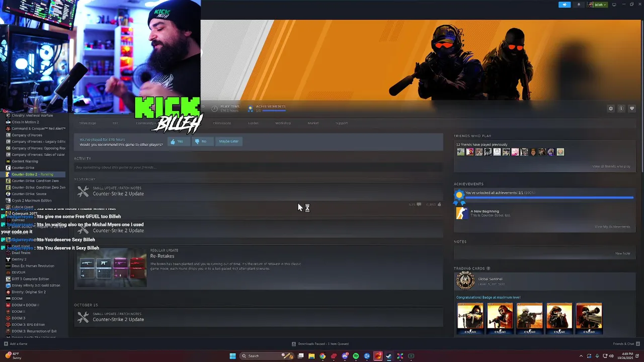
Task: Open the billeh account dropdown
Action: click(x=598, y=5)
